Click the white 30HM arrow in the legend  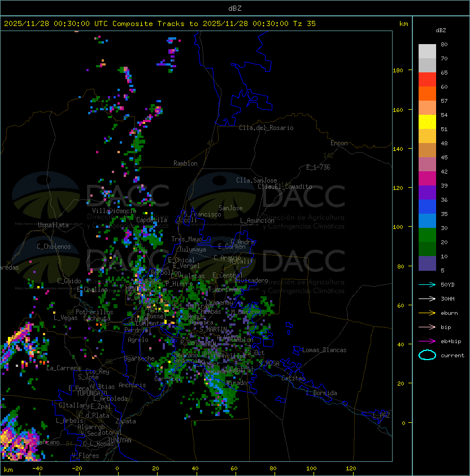coord(427,298)
